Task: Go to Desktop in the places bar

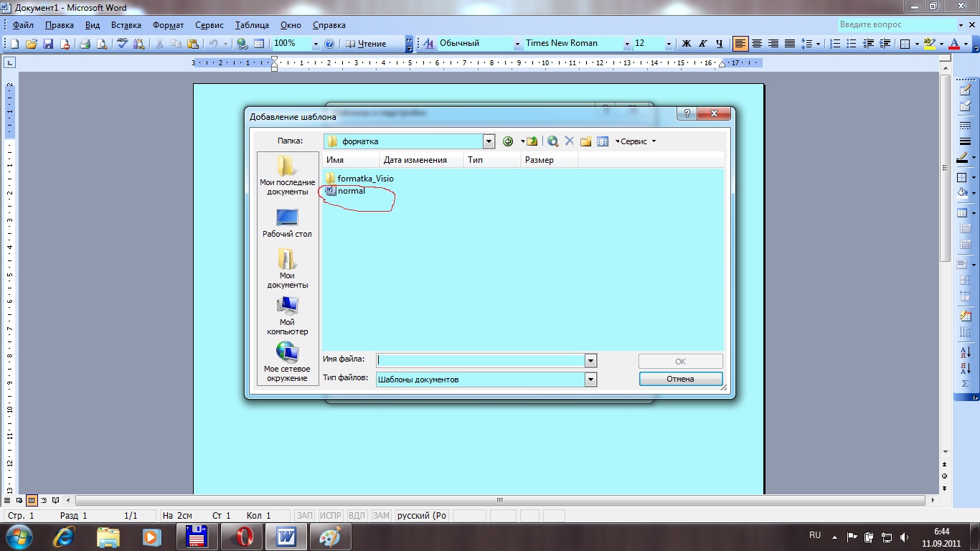Action: (x=287, y=222)
